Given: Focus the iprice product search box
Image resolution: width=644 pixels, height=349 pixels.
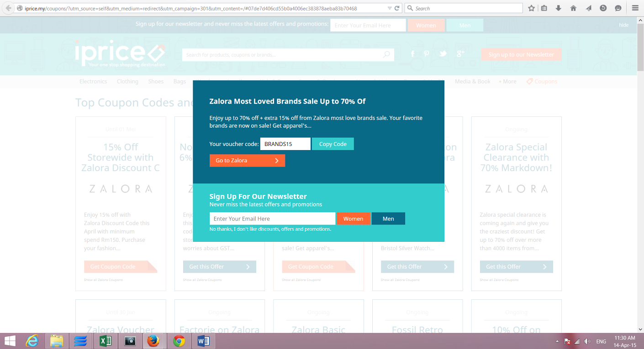Looking at the screenshot, I should 288,55.
